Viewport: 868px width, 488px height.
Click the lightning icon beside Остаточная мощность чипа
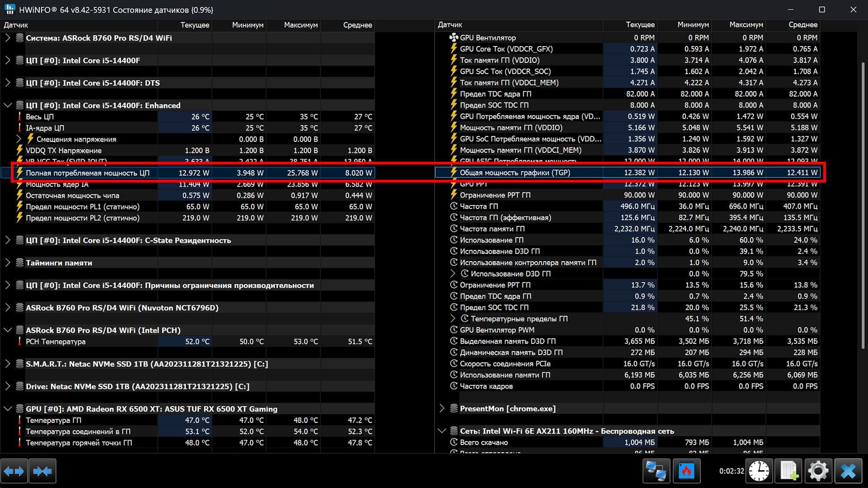click(19, 195)
